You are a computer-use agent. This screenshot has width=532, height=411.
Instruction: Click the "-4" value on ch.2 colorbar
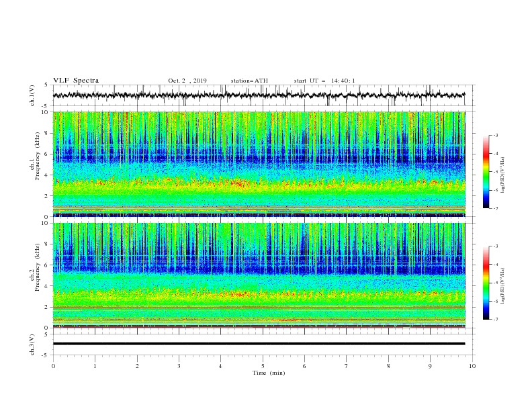pyautogui.click(x=495, y=265)
